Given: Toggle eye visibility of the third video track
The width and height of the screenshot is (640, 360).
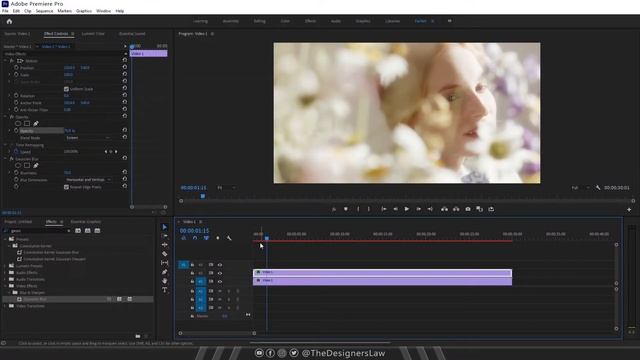Looking at the screenshot, I should (220, 282).
